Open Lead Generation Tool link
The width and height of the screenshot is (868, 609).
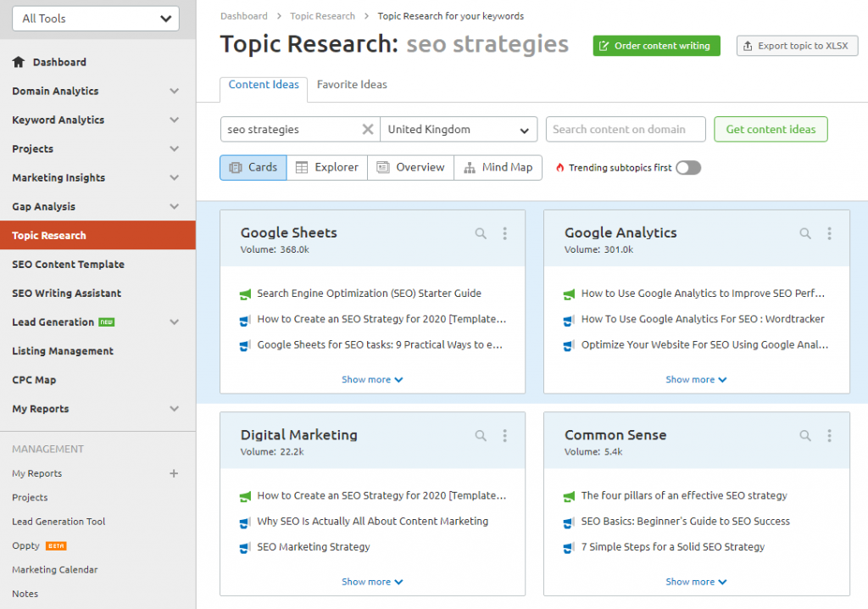click(58, 522)
